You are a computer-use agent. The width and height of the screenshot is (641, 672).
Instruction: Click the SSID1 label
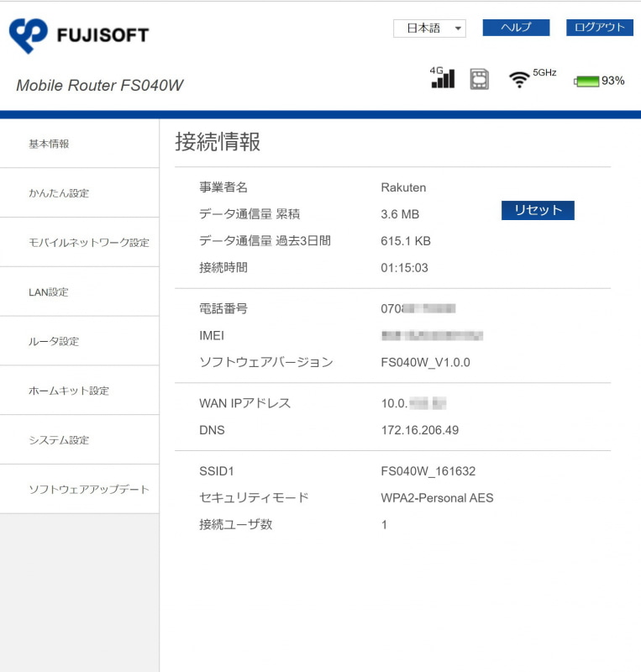[x=217, y=471]
